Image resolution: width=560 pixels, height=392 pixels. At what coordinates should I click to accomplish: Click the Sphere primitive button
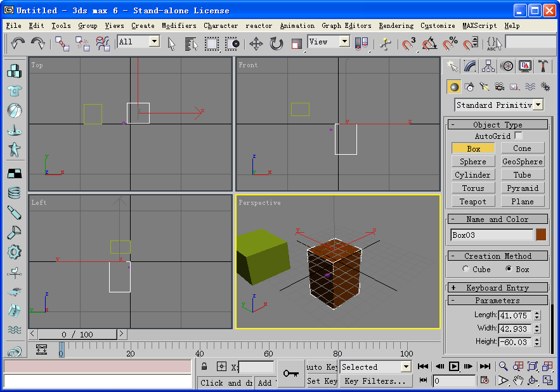(x=473, y=162)
